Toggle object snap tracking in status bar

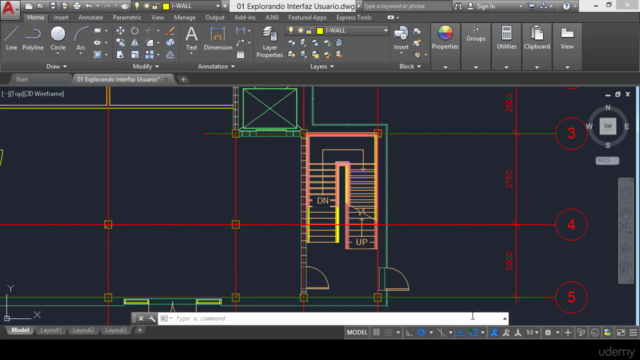(460, 333)
